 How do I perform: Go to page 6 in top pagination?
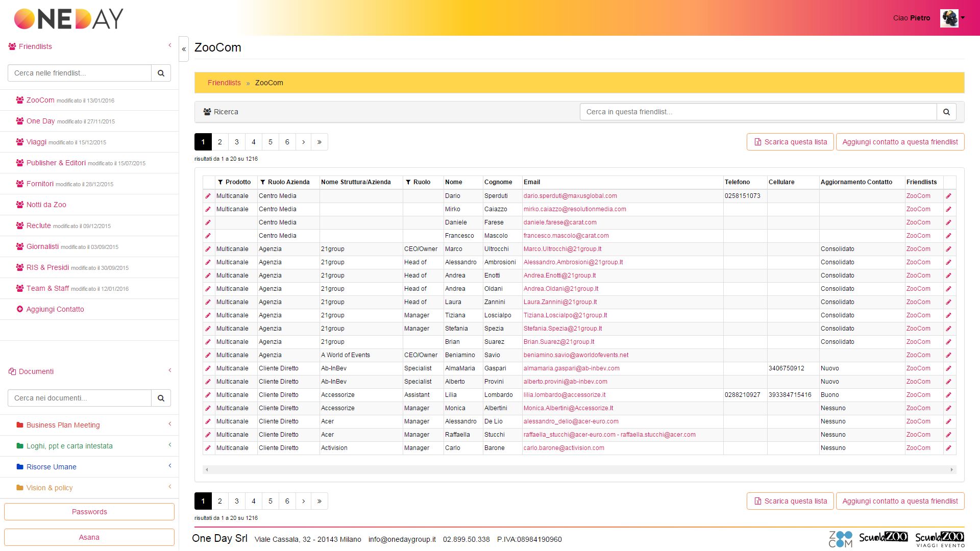287,142
